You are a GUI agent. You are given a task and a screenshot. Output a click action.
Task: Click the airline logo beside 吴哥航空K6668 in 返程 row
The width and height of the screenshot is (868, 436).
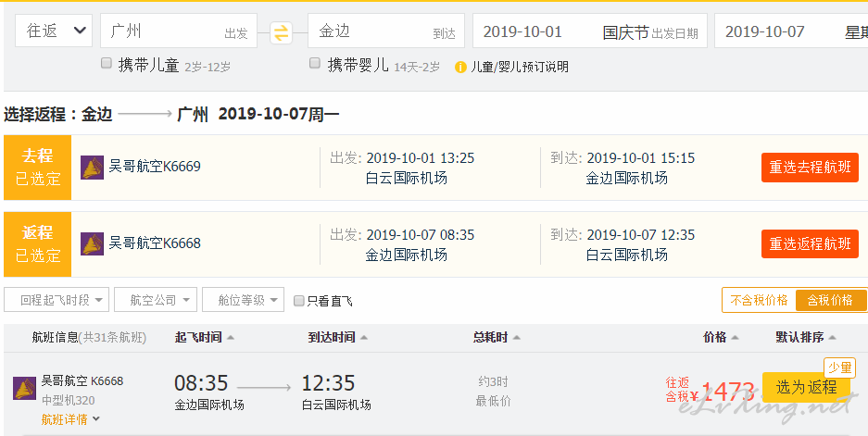(93, 244)
